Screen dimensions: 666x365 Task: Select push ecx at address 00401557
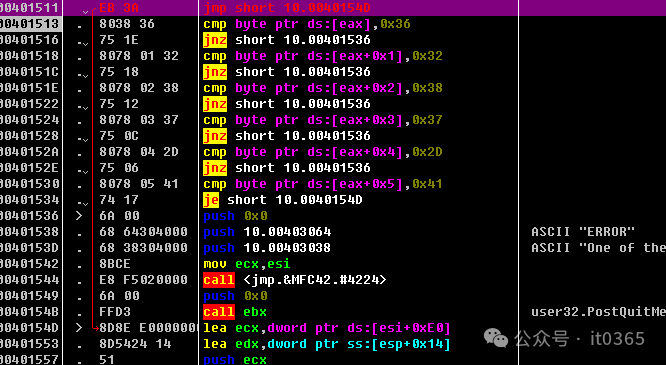[x=235, y=359]
